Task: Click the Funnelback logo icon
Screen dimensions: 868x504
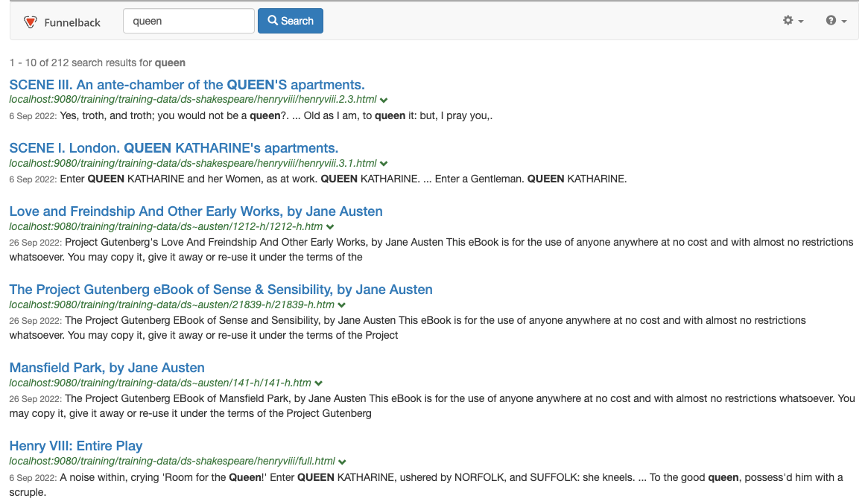Action: tap(30, 22)
